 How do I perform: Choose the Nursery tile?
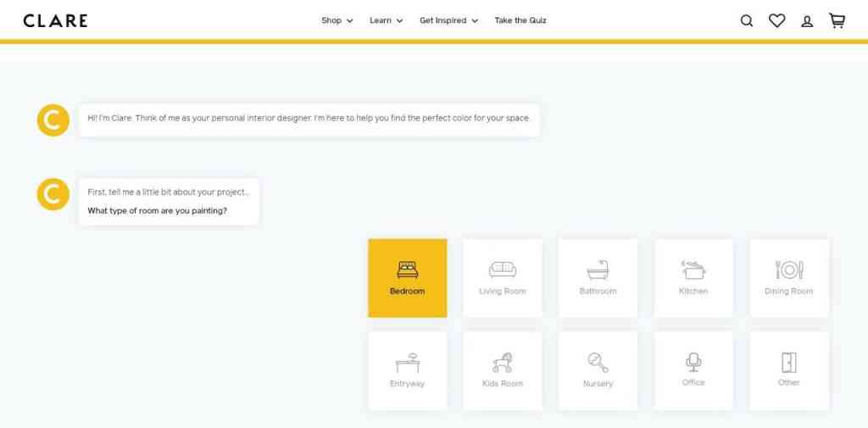[598, 370]
